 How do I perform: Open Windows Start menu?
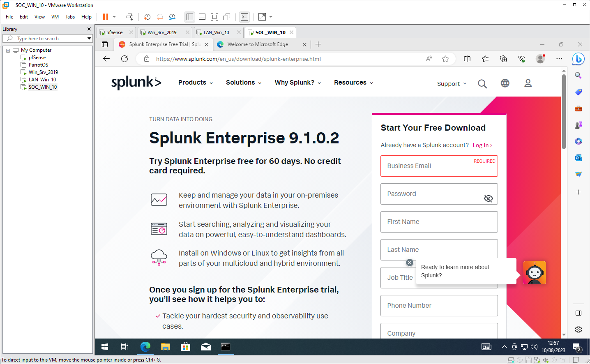105,347
